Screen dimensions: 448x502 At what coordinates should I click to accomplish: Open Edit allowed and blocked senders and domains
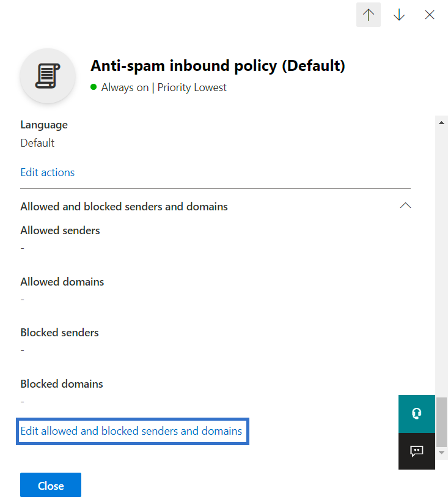(x=132, y=431)
